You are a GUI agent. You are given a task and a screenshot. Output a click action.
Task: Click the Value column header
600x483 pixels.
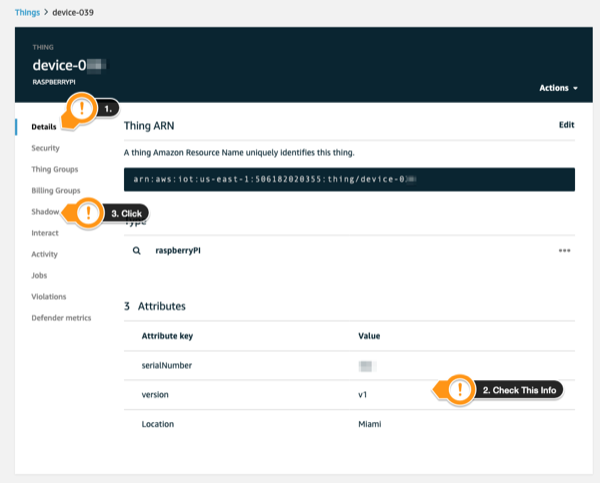coord(369,336)
